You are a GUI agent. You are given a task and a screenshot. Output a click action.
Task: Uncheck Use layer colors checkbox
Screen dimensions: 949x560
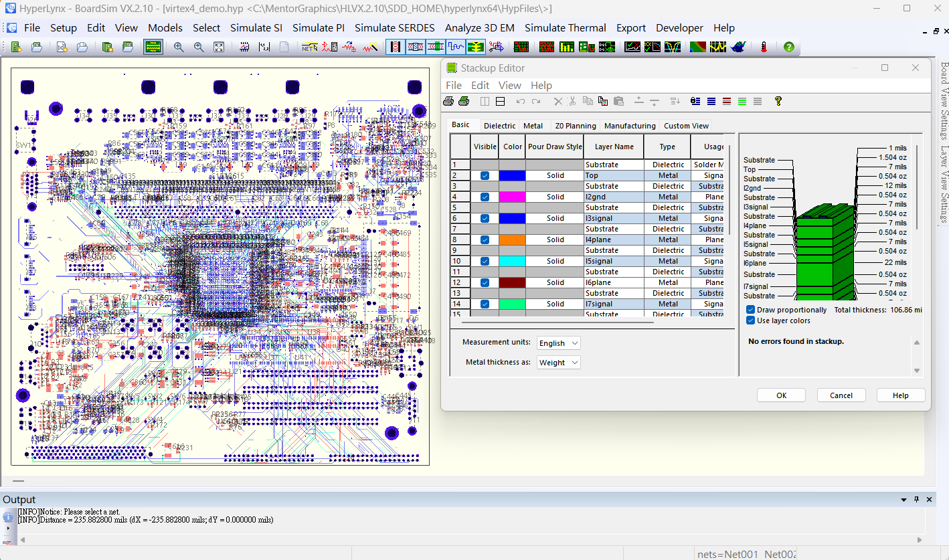(751, 320)
